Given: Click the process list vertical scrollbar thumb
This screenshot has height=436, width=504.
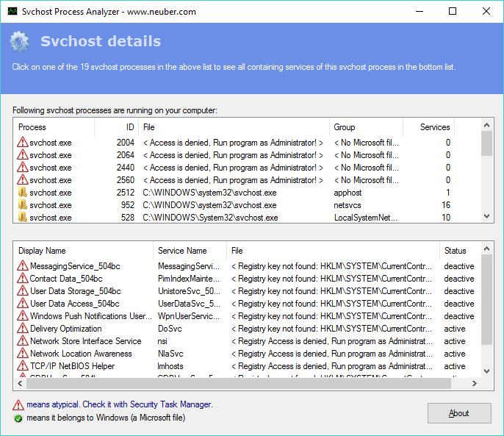Looking at the screenshot, I should coord(486,143).
